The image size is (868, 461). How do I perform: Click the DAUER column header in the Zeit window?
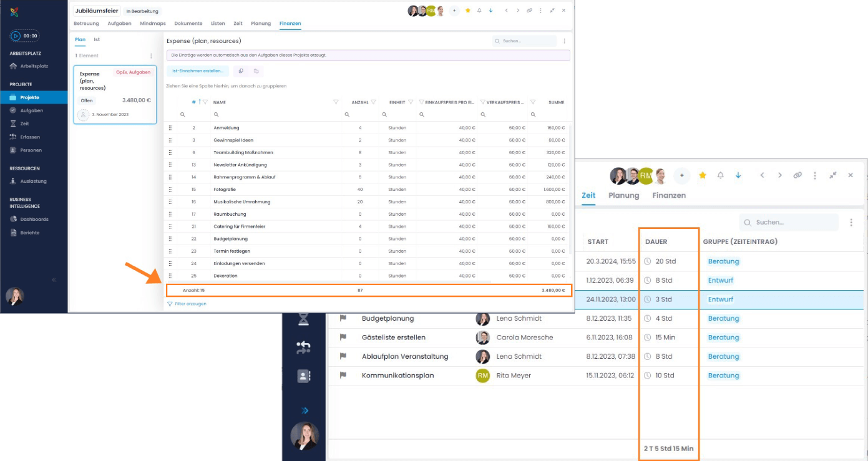656,241
